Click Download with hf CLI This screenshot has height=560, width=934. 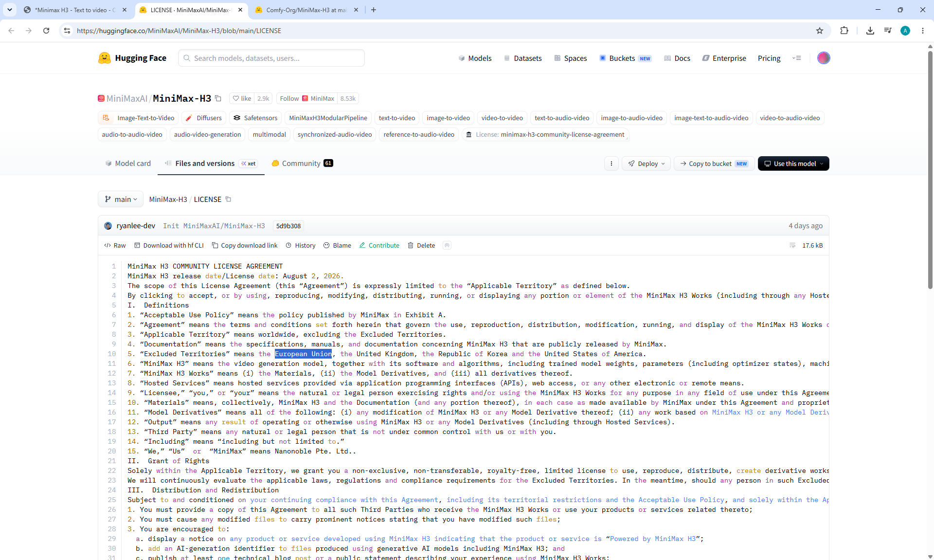click(x=169, y=245)
